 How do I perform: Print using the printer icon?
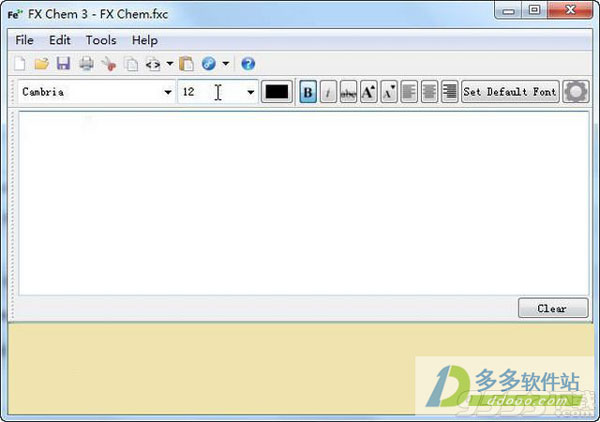pos(86,64)
